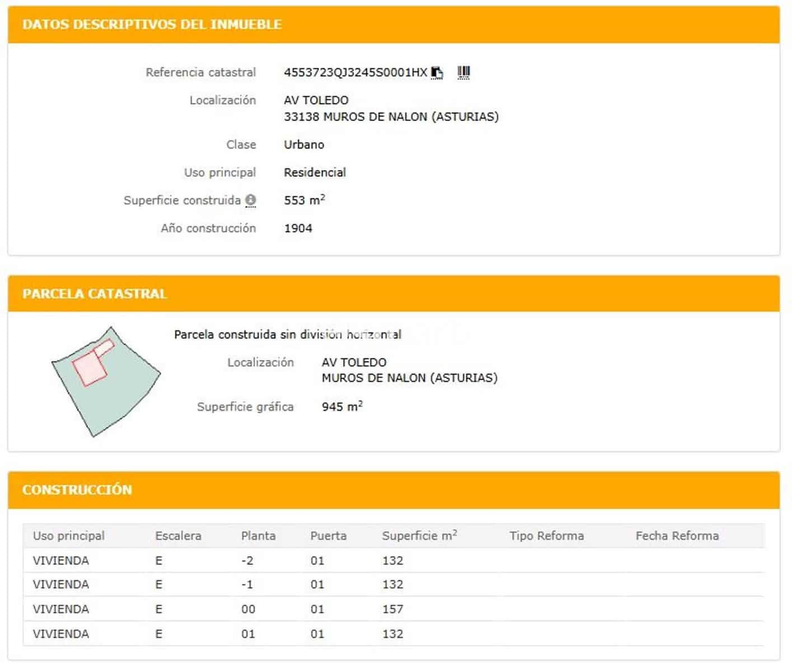Select the Tipo Reforma column header
This screenshot has height=672, width=792.
[x=546, y=535]
